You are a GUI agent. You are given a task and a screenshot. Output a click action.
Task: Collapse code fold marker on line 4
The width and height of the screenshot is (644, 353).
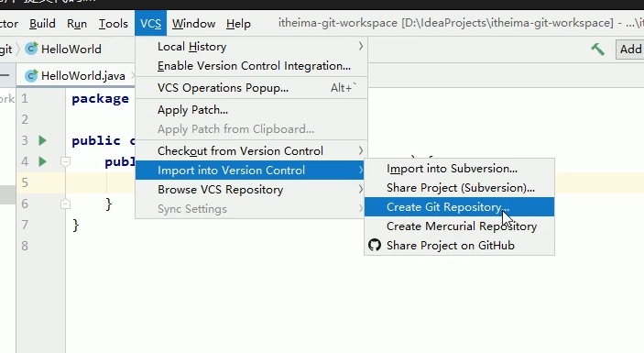(x=65, y=161)
